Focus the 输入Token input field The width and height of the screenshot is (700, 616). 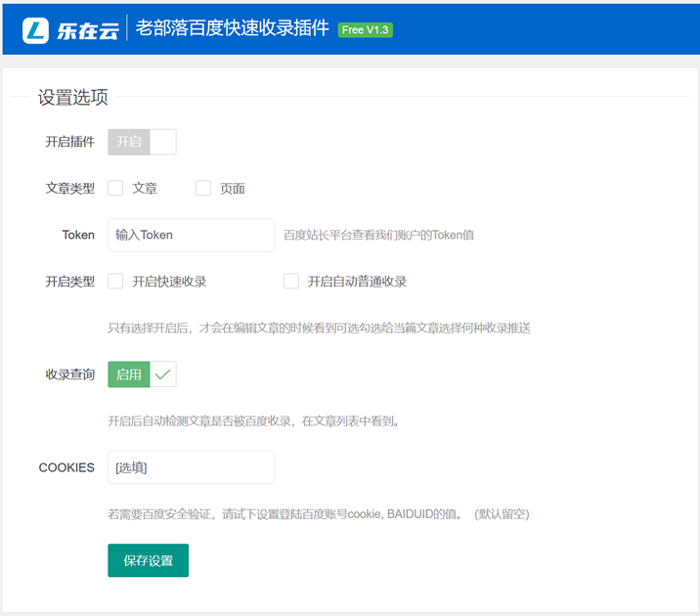[x=191, y=235]
